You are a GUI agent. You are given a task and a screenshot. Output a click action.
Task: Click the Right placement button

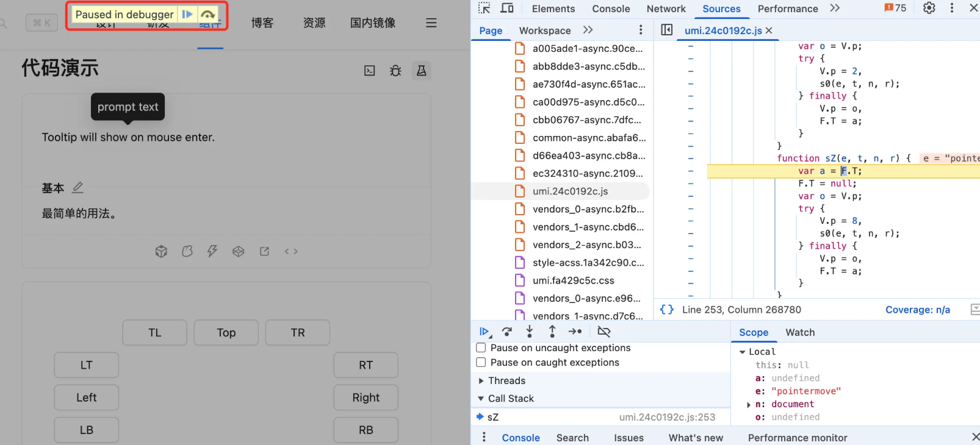coord(366,397)
